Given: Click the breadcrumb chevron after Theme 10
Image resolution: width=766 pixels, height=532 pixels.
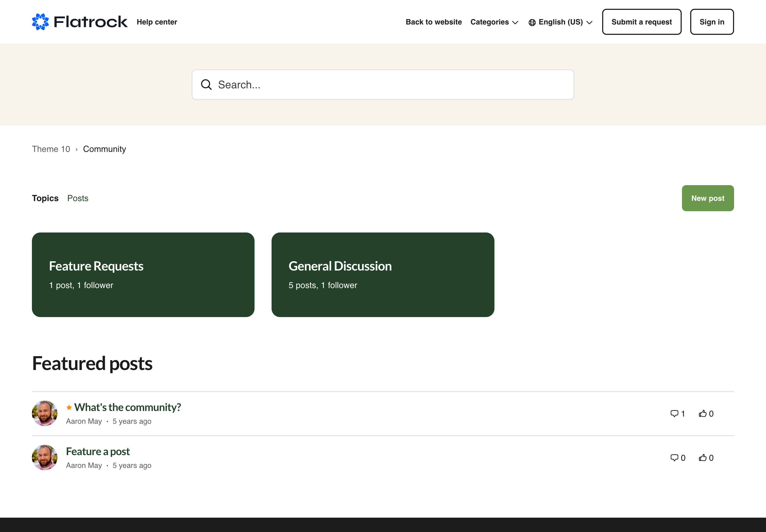Looking at the screenshot, I should 77,149.
